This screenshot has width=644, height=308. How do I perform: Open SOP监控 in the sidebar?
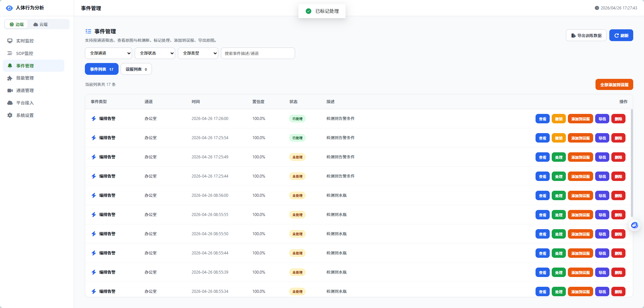click(x=33, y=53)
